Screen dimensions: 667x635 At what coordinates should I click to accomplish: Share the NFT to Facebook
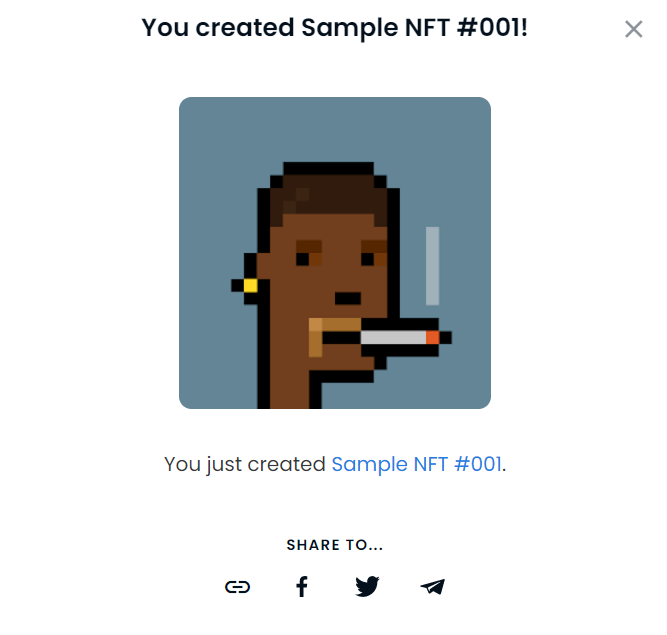pos(302,587)
